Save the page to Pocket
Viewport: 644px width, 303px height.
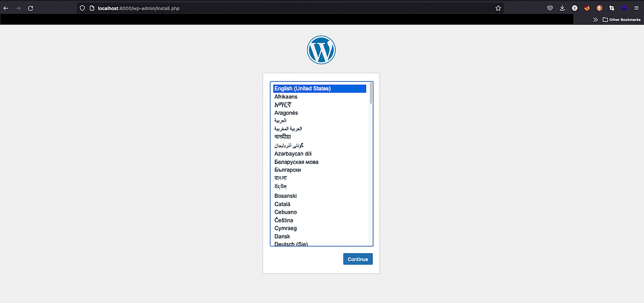pyautogui.click(x=550, y=8)
